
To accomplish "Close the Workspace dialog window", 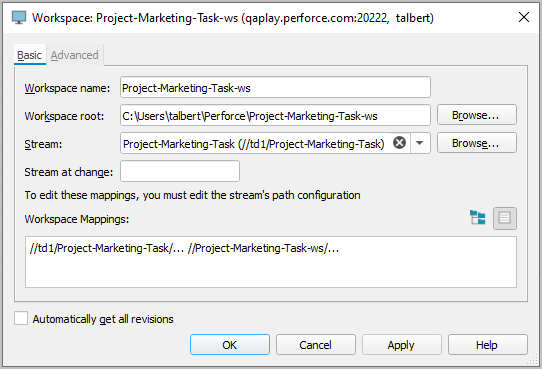I will click(x=524, y=17).
